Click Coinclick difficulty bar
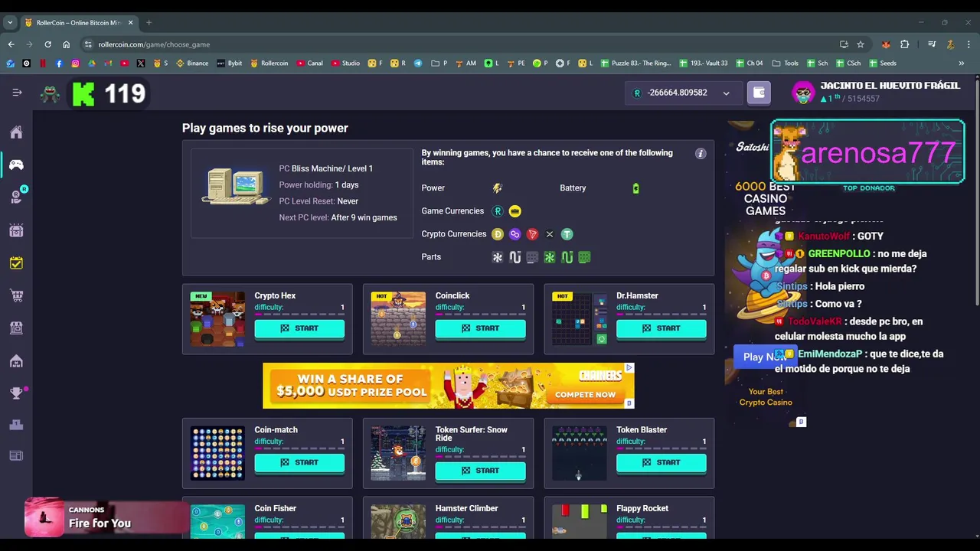980x551 pixels. click(x=480, y=314)
